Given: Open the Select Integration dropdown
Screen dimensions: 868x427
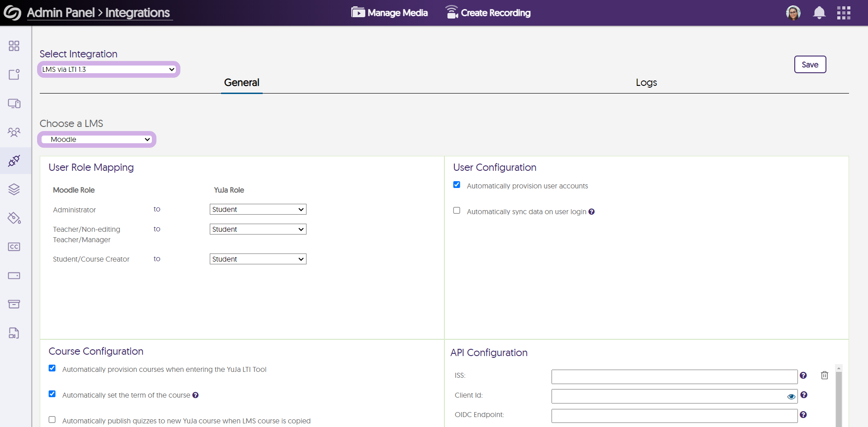Looking at the screenshot, I should [108, 70].
